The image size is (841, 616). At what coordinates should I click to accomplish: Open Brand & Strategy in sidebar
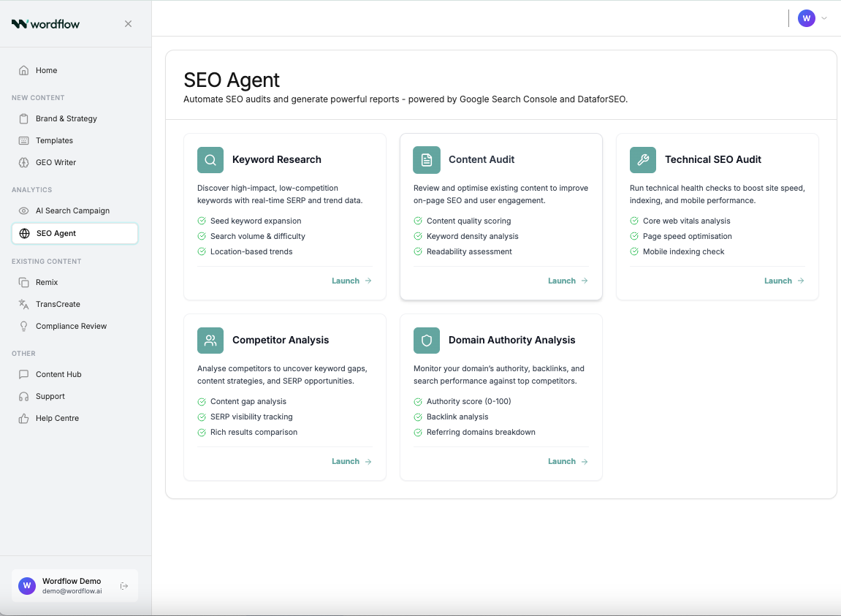pos(75,118)
